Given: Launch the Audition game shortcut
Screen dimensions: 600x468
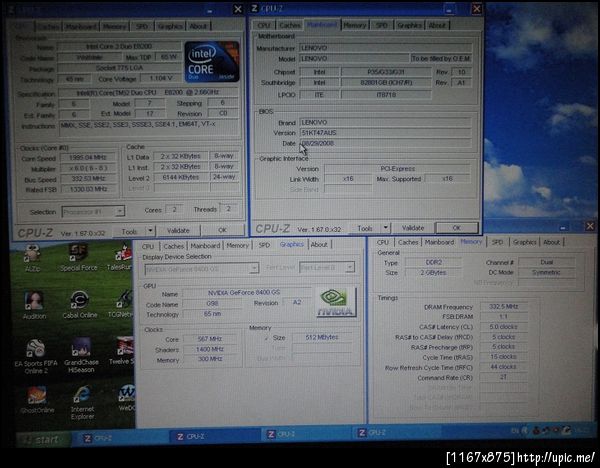Looking at the screenshot, I should click(x=34, y=305).
